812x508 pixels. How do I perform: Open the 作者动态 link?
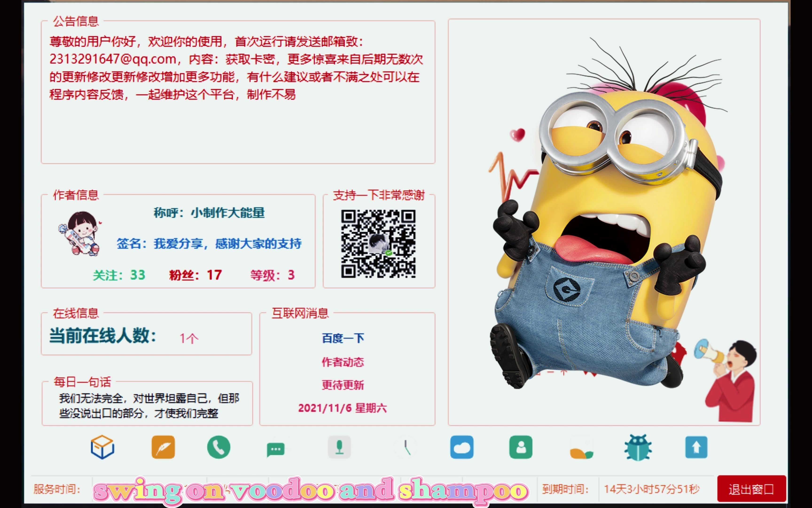tap(343, 362)
